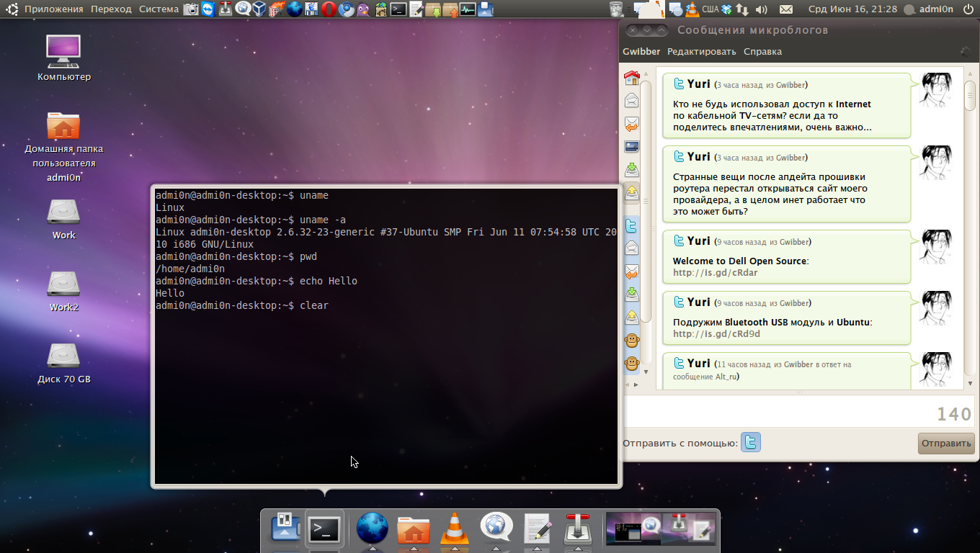Launch Opera from the top panel
Screen dimensions: 980x553
pyautogui.click(x=329, y=9)
